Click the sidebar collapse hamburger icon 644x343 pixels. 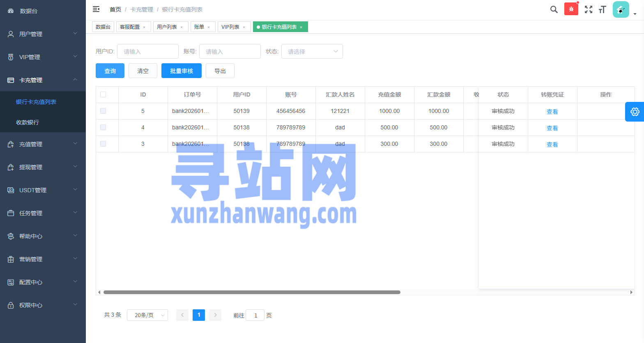[x=96, y=9]
